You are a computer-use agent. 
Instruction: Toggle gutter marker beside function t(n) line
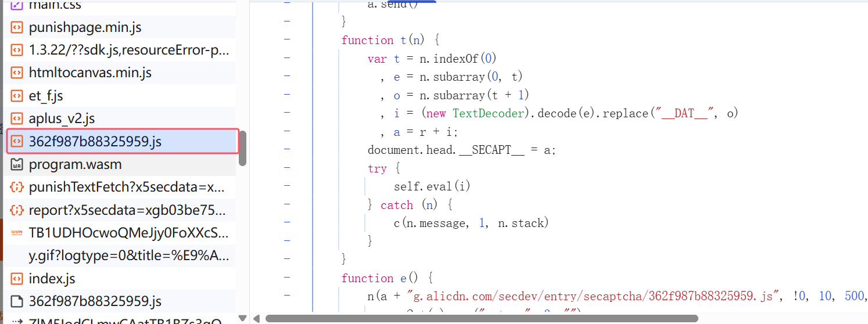[287, 40]
